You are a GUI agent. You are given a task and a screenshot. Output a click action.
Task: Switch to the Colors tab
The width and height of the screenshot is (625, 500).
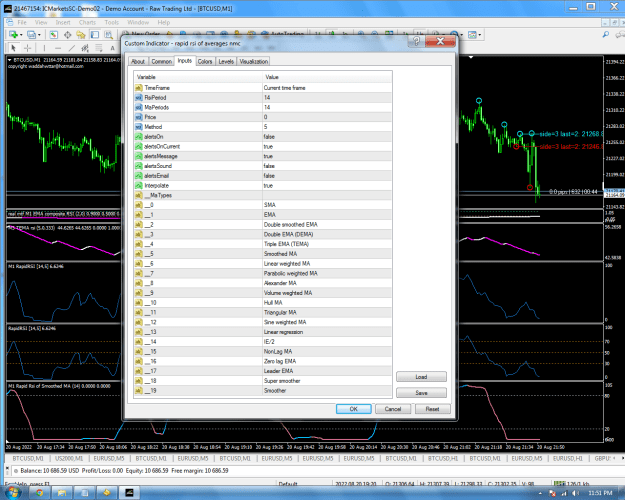tap(205, 61)
